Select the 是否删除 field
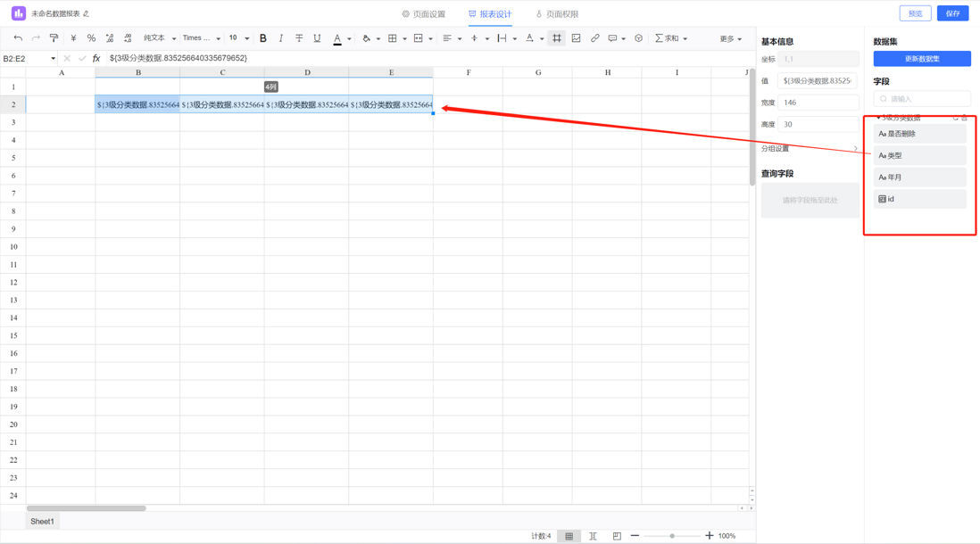This screenshot has width=980, height=544. (x=919, y=134)
